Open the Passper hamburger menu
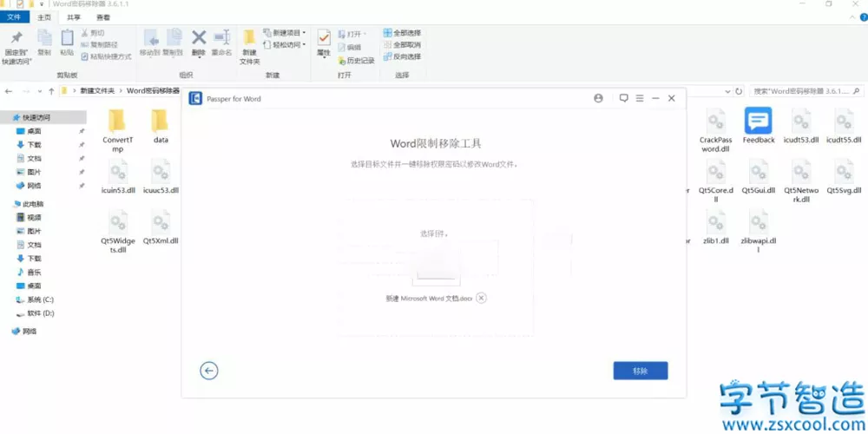 [640, 99]
